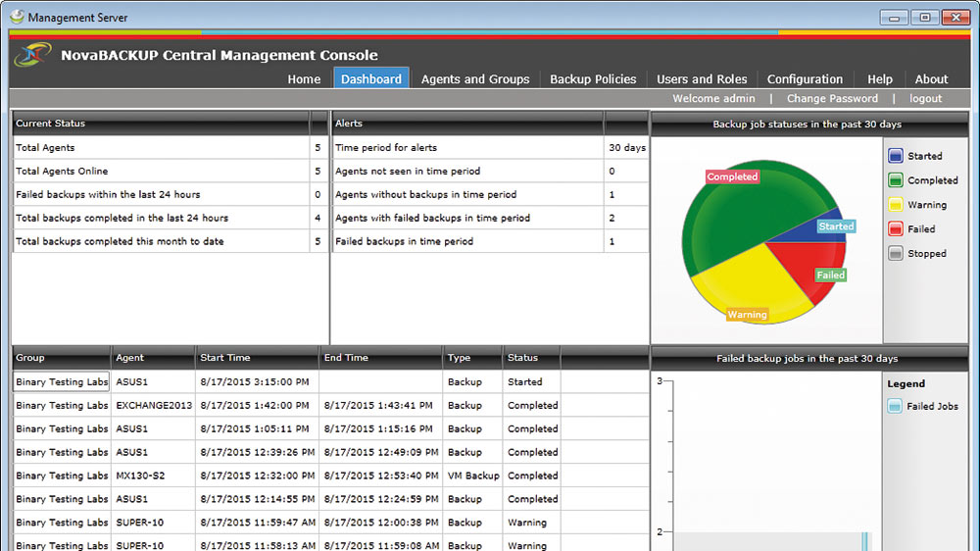Select Binary Testing Labs in the ASUS1 Started row
The image size is (980, 551).
pos(61,381)
